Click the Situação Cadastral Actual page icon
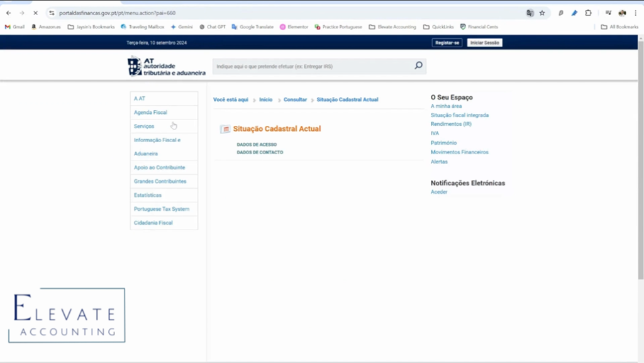Viewport: 644px width, 363px height. tap(225, 129)
